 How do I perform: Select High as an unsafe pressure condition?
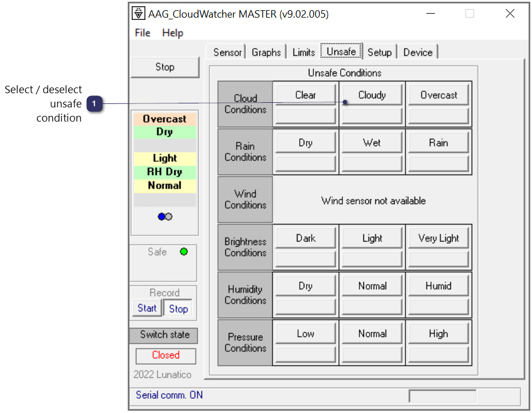(438, 334)
